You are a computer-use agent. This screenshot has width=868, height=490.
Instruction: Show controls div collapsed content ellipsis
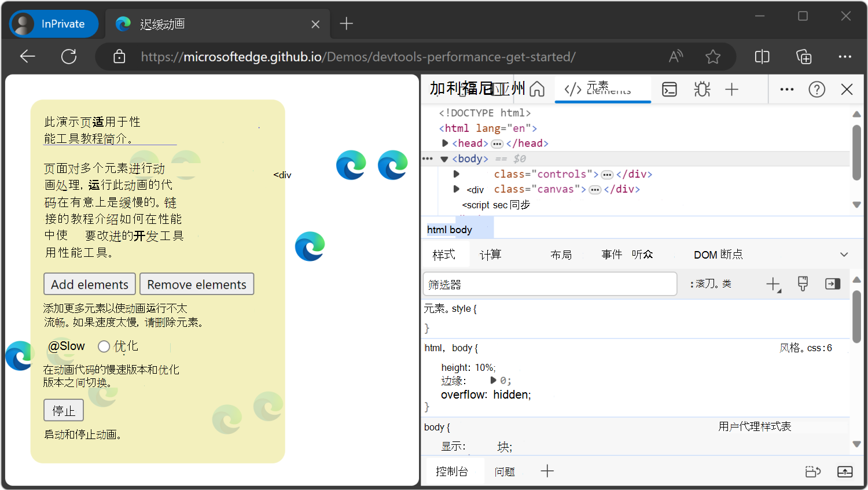click(607, 174)
